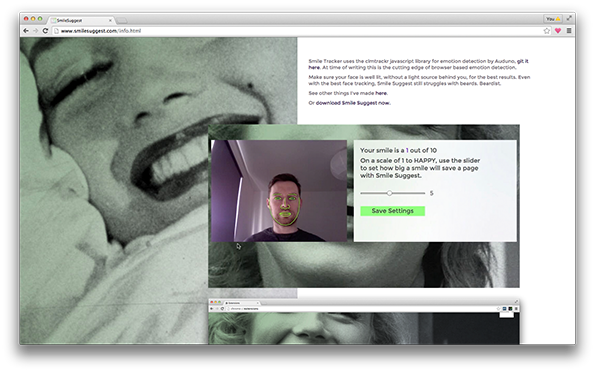Viewport: 595px width, 372px height.
Task: Follow the 'git it here' link
Action: point(523,61)
